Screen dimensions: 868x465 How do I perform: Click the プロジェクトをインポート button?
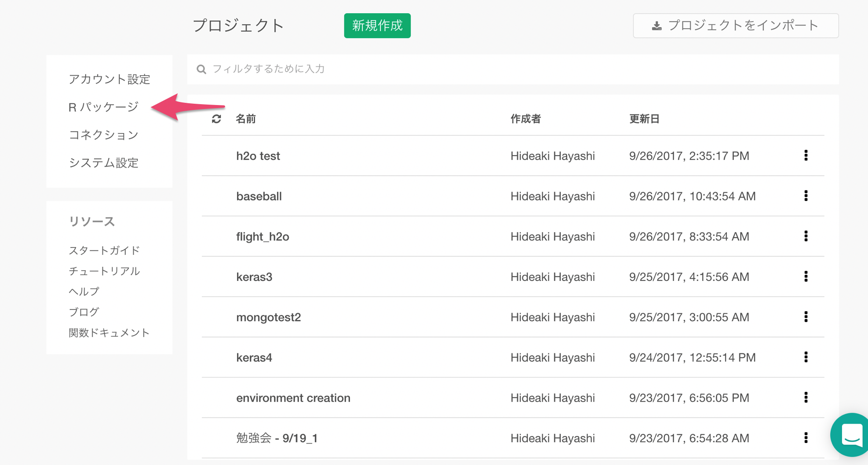736,25
